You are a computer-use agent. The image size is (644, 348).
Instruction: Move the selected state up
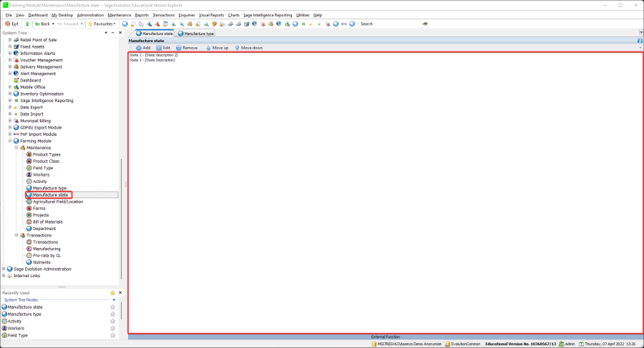216,48
